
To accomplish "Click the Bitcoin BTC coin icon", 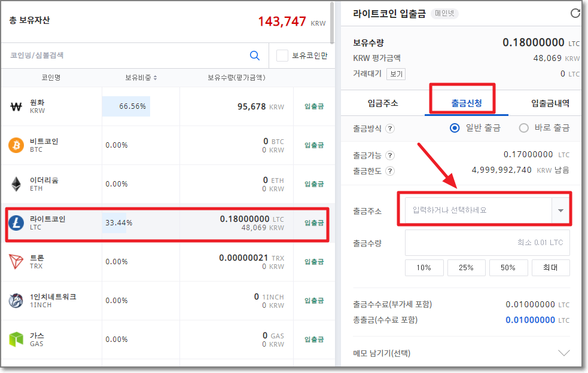I will click(16, 145).
